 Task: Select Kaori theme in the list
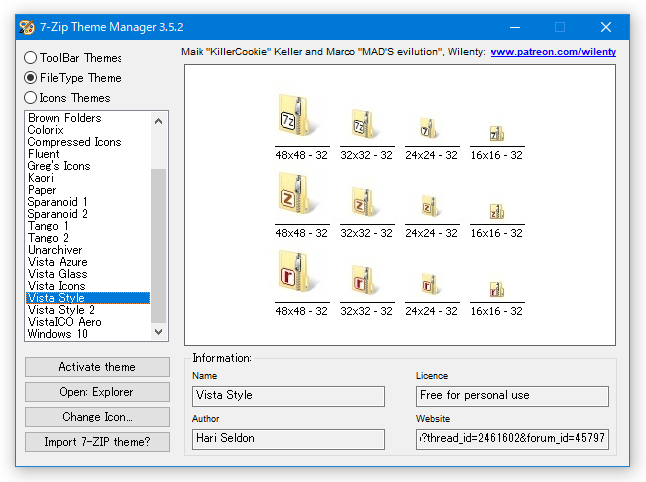[x=88, y=178]
